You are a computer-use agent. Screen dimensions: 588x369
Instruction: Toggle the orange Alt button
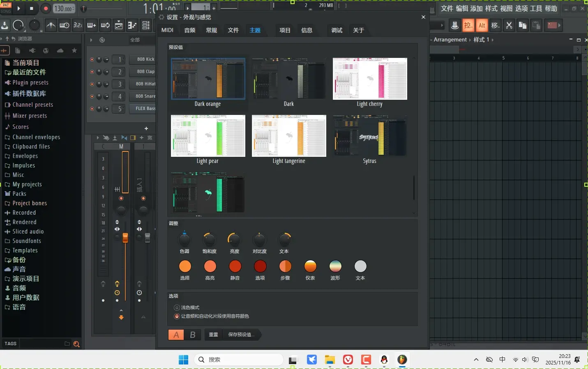point(482,25)
